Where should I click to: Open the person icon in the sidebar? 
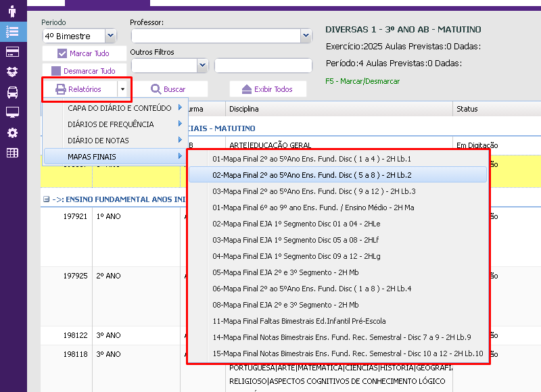tap(12, 11)
